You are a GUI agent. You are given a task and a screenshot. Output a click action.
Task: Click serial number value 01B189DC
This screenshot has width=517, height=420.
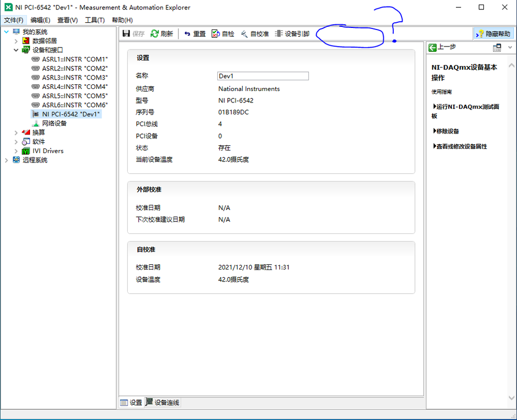coord(233,112)
